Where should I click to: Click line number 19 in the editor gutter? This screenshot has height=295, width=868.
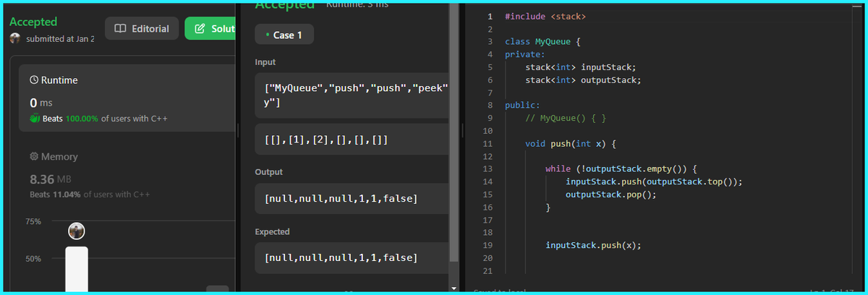488,245
